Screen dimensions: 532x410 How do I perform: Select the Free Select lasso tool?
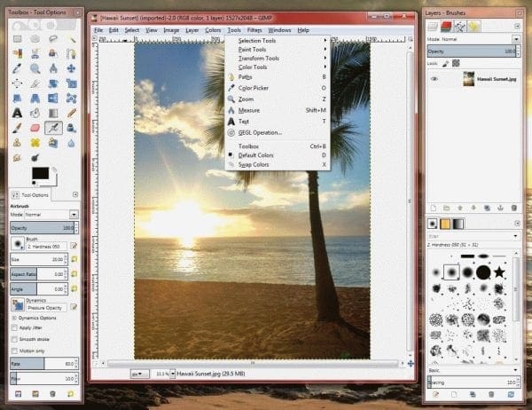tap(53, 39)
